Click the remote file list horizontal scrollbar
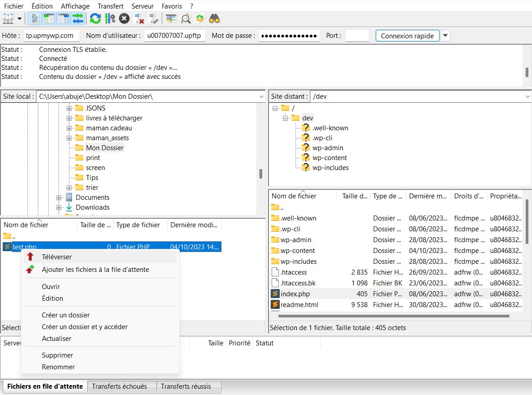Image resolution: width=532 pixels, height=395 pixels. click(394, 316)
